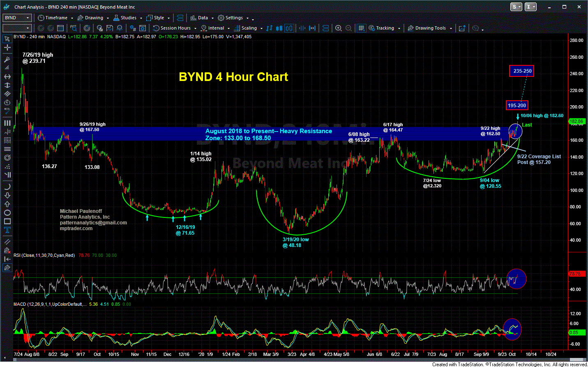This screenshot has height=367, width=588.
Task: Click the target icon beside calendar icons
Action: coord(87,28)
